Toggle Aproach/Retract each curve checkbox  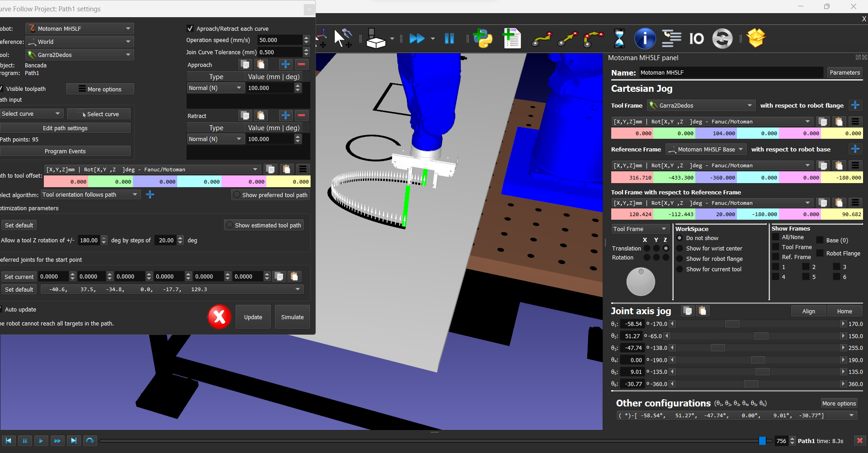click(190, 28)
